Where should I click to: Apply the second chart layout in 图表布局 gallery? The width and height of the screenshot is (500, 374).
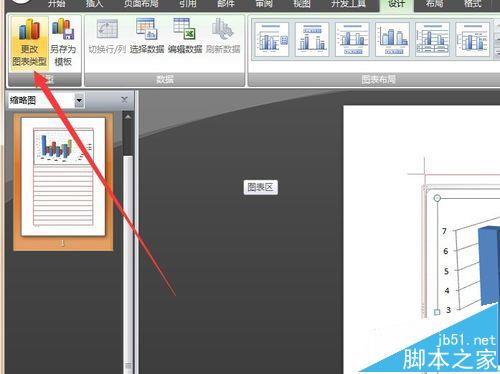click(312, 39)
